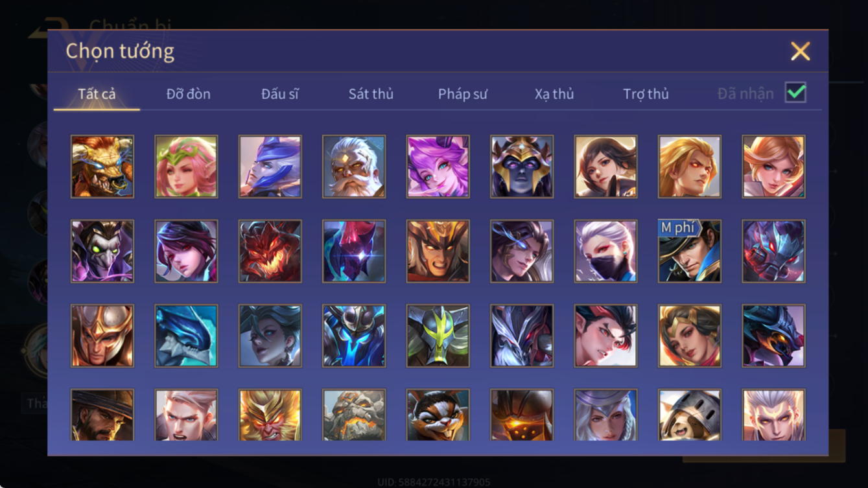The height and width of the screenshot is (488, 868).
Task: Filter heroes by 'Xạ thủ' tab
Action: click(554, 94)
